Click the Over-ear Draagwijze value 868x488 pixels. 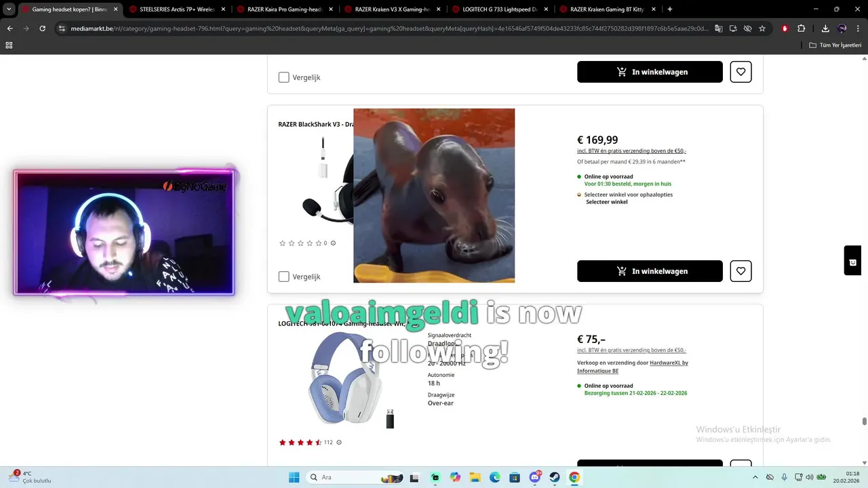441,403
